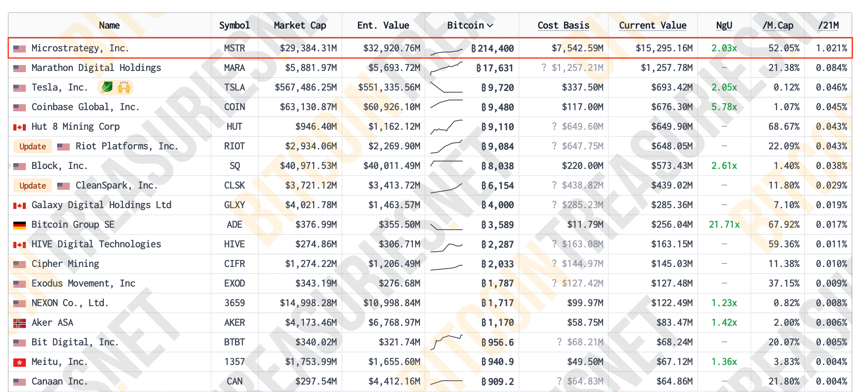
Task: Open the Galaxy Digital Holdings Ltd link
Action: pyautogui.click(x=101, y=205)
